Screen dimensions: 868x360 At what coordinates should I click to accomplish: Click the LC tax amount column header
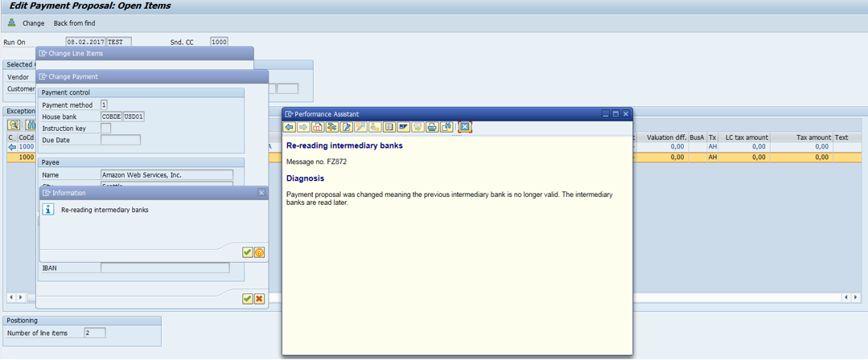[744, 137]
